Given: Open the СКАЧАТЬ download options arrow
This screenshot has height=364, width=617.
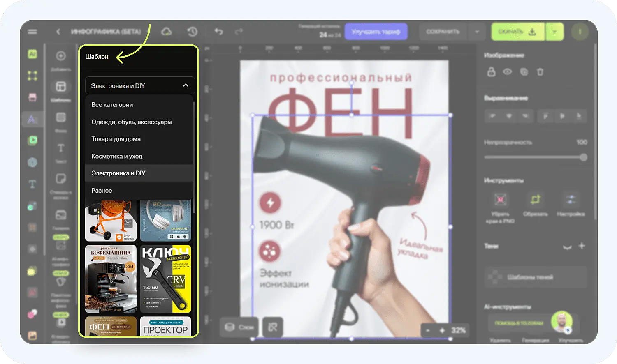Looking at the screenshot, I should (x=554, y=32).
